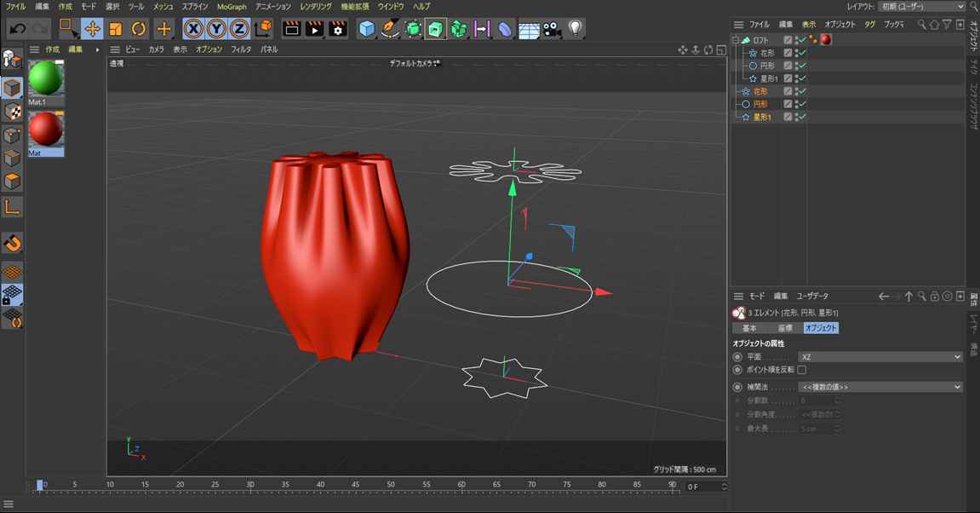Image resolution: width=980 pixels, height=513 pixels.
Task: Enable the ポイント順を反転 checkbox
Action: (802, 370)
